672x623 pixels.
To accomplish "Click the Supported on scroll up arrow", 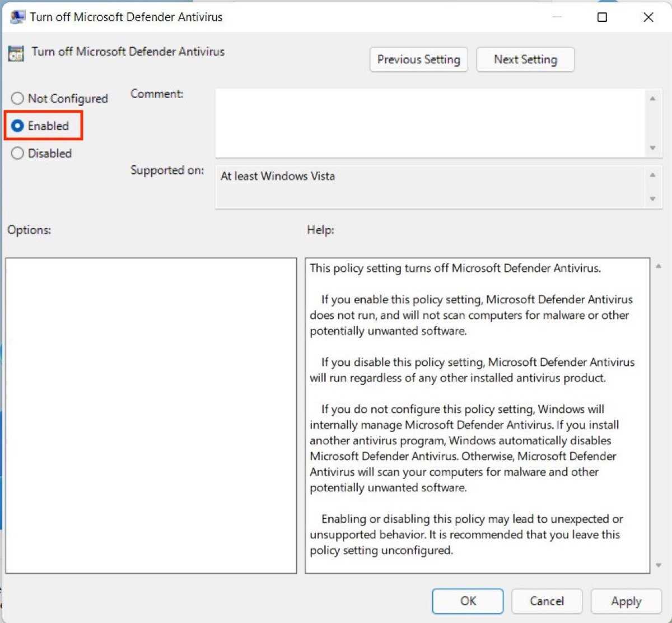I will [x=652, y=175].
